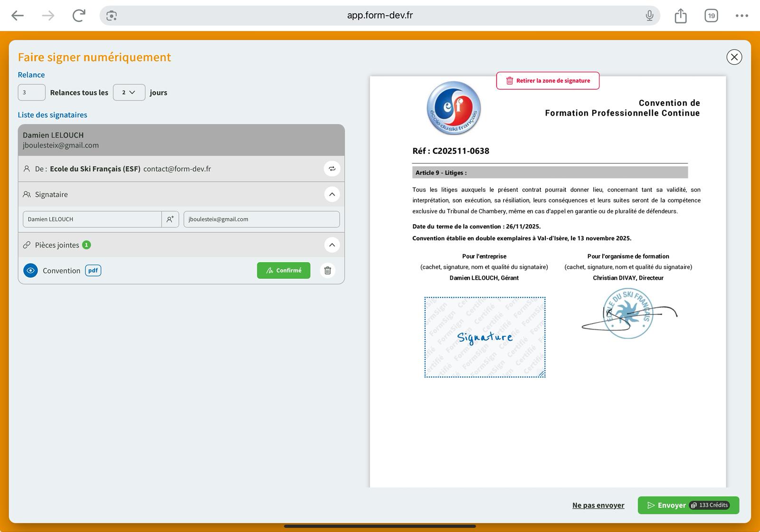Open the add-signer contact icon beside Damien LELOUCH field

[x=170, y=219]
